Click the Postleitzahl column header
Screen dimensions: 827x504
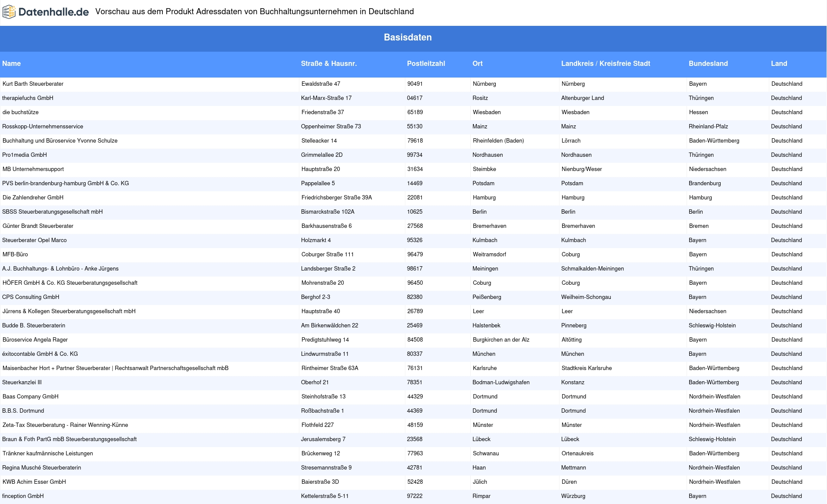(426, 63)
